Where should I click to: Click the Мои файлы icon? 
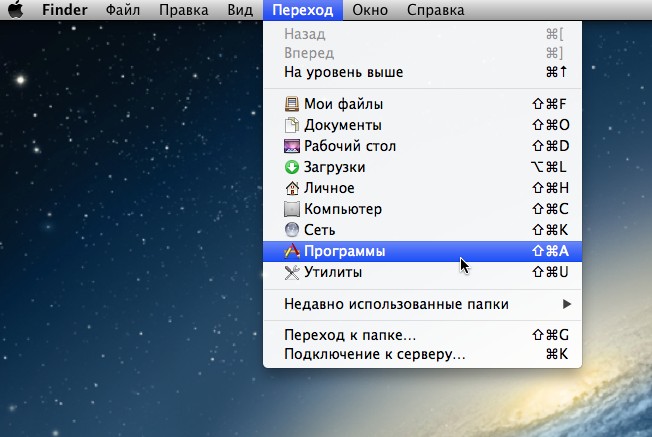[291, 104]
